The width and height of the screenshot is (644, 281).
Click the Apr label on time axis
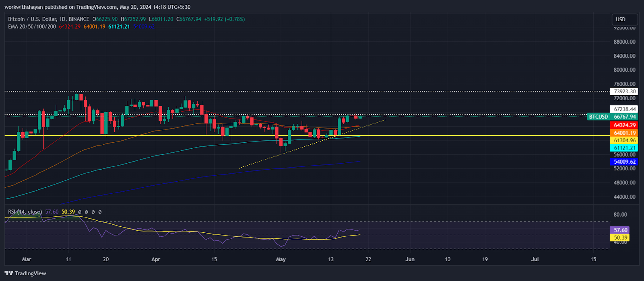pyautogui.click(x=156, y=259)
